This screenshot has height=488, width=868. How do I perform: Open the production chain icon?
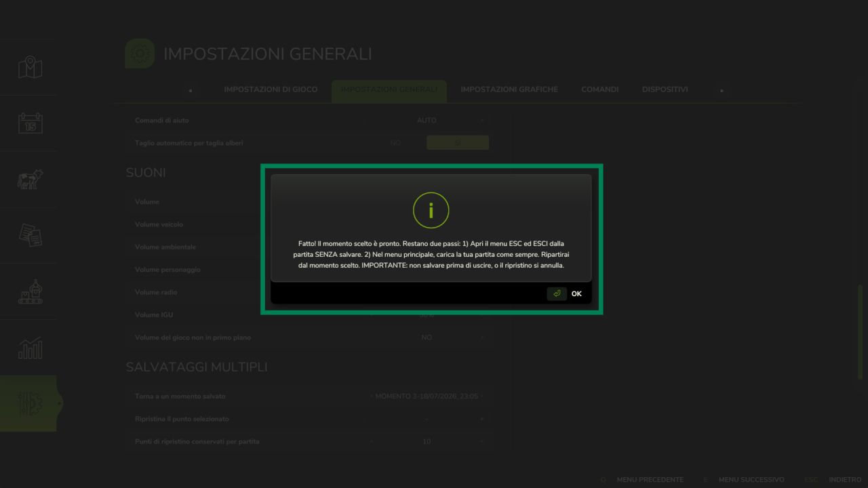tap(30, 291)
